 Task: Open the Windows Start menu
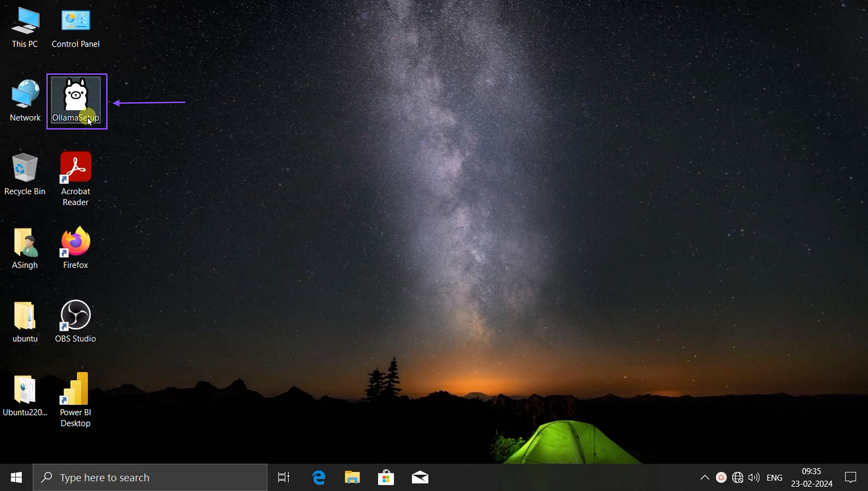click(x=16, y=477)
